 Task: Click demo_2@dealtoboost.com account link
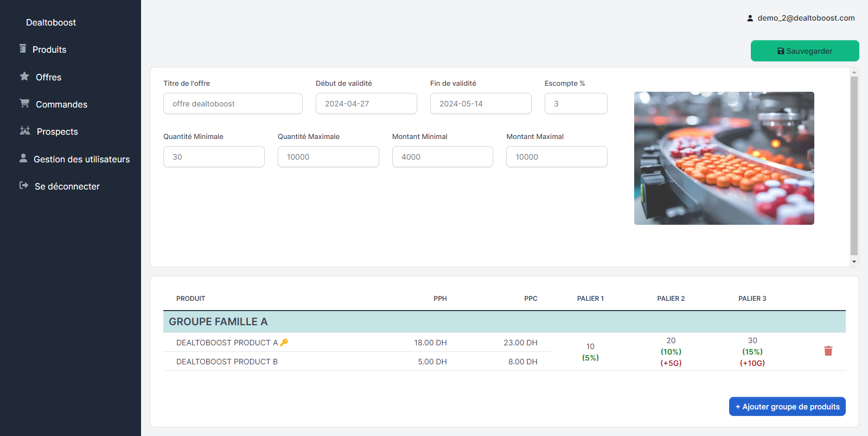[x=806, y=18]
